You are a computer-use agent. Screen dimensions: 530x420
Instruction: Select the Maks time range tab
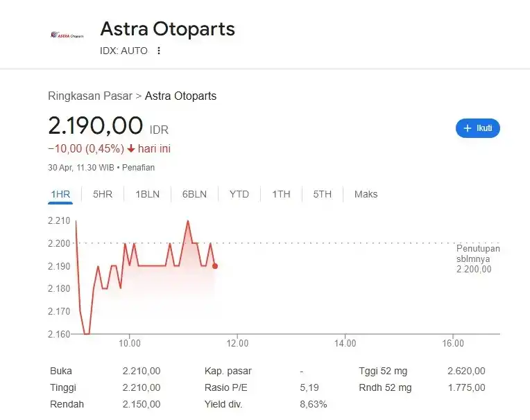366,194
